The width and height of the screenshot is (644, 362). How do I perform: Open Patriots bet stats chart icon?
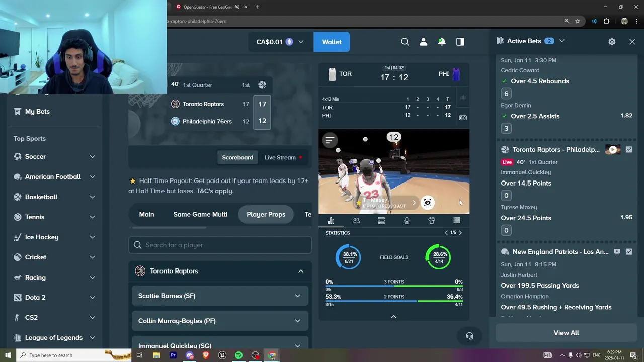click(x=629, y=251)
